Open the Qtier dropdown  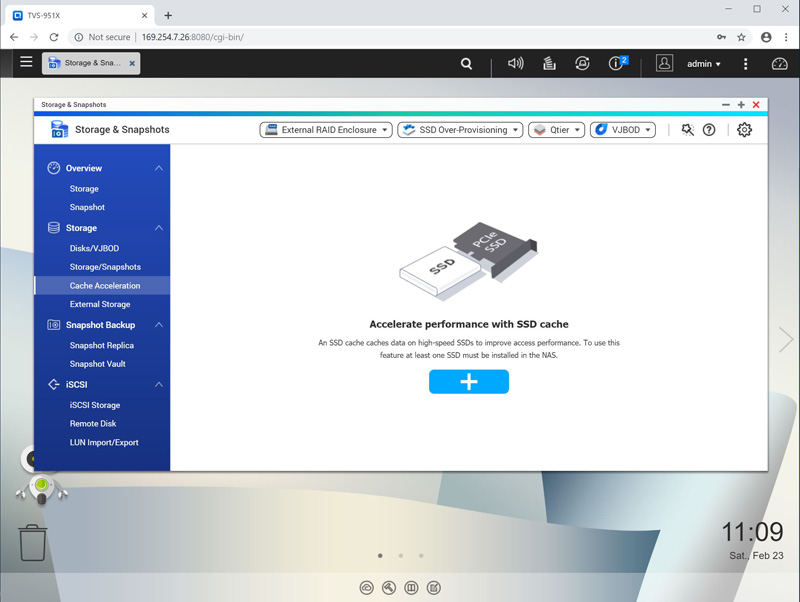tap(556, 130)
